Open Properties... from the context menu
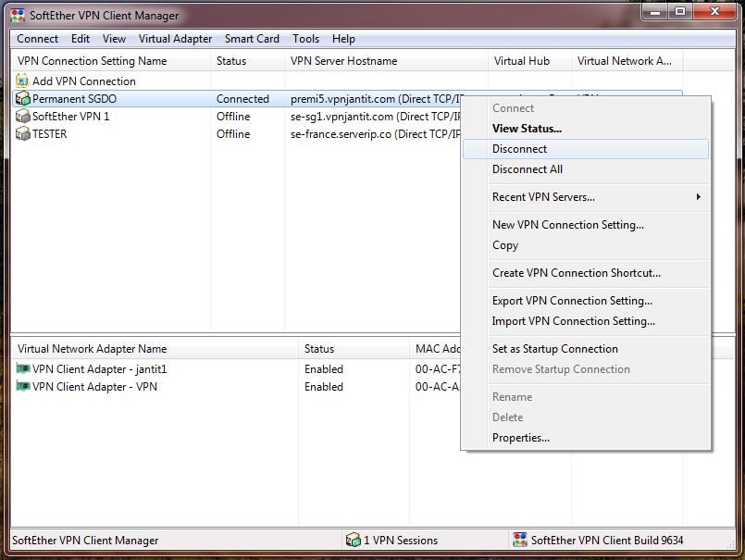 (585, 437)
